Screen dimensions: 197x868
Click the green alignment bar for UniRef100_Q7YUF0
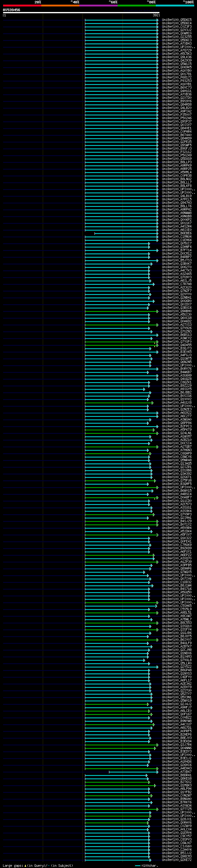tap(122, 342)
